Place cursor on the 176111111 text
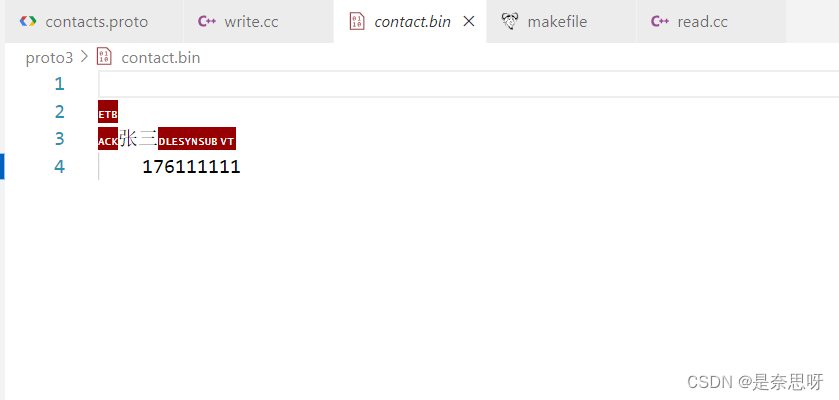Image resolution: width=839 pixels, height=400 pixels. click(x=192, y=167)
